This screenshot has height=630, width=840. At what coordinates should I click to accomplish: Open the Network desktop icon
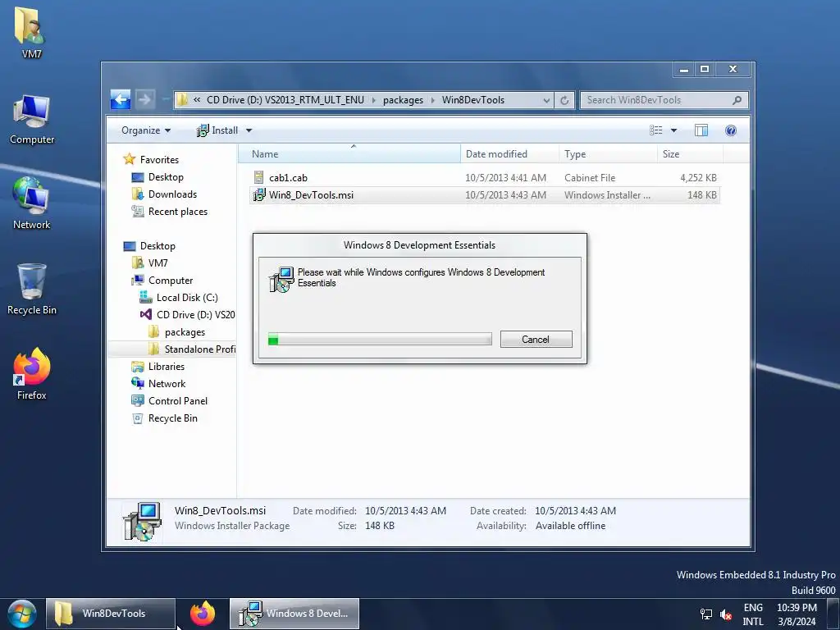(32, 204)
